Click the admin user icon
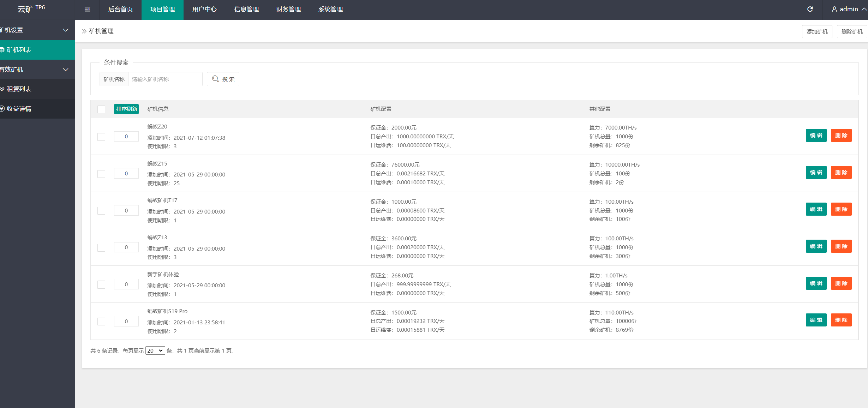Image resolution: width=868 pixels, height=408 pixels. tap(834, 9)
